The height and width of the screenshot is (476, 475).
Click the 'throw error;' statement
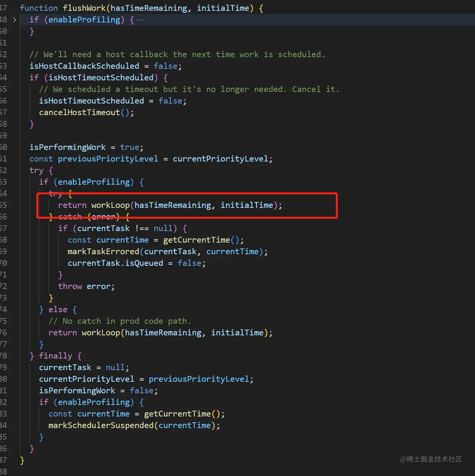(x=86, y=286)
